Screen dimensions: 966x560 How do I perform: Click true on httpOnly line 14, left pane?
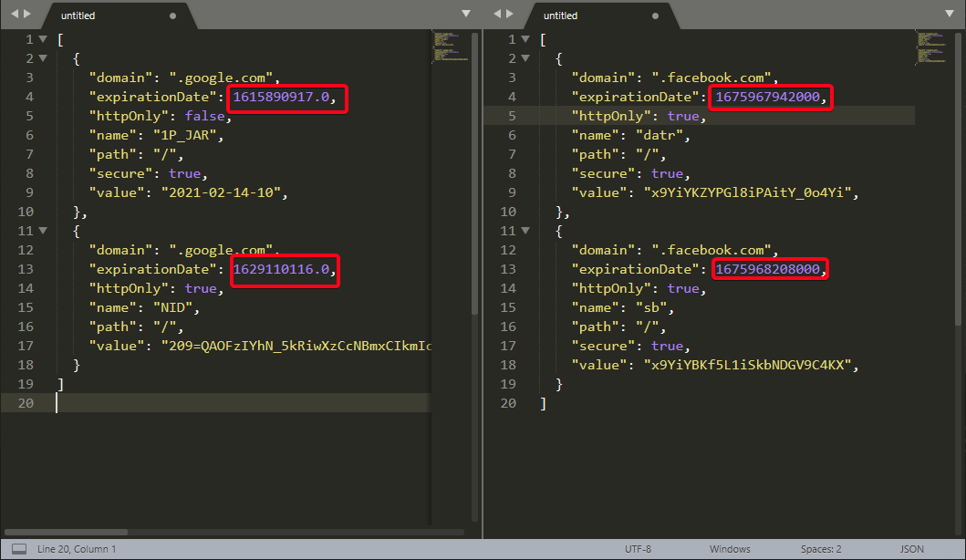[200, 288]
